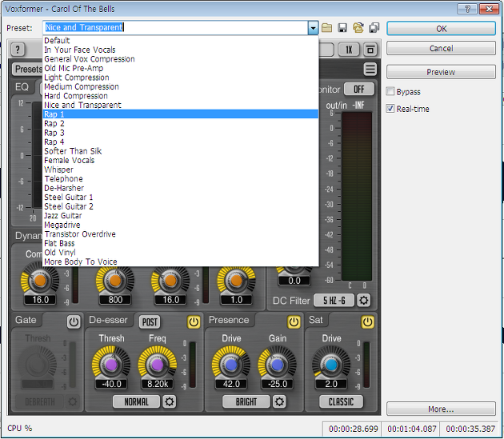504x439 pixels.
Task: Uncheck the Real-time checkbox
Action: pyautogui.click(x=390, y=109)
